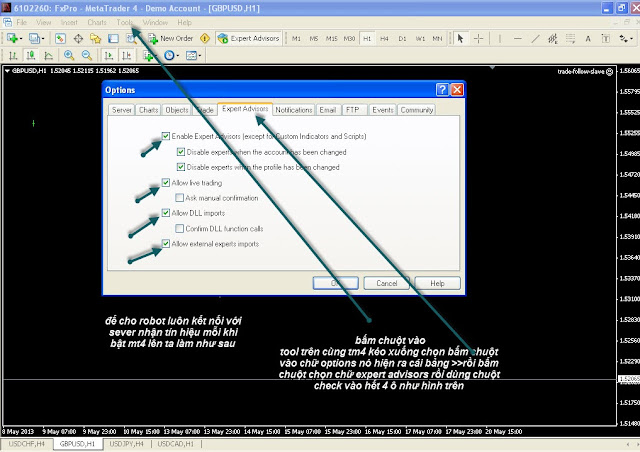The image size is (640, 452).
Task: Click the GBPUSD,H1 chart header triangle
Action: tap(7, 71)
